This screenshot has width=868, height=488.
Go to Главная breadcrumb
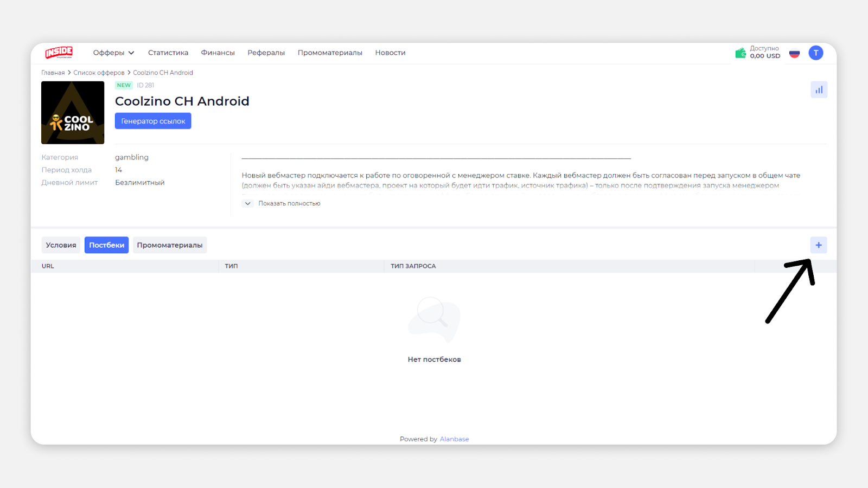point(53,73)
